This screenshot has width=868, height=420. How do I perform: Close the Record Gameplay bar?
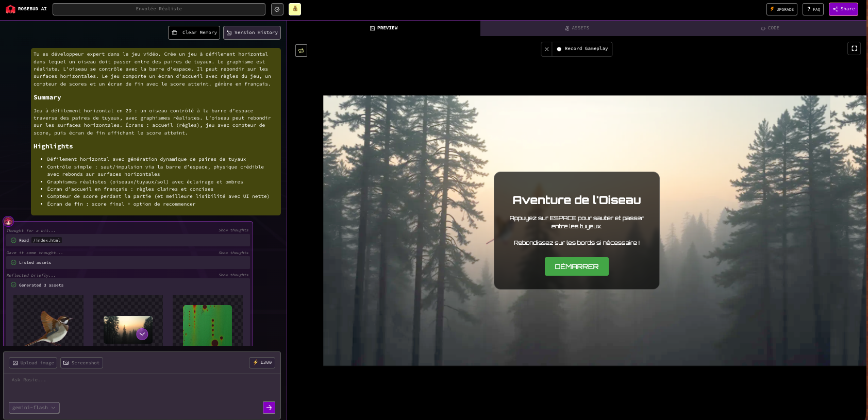pos(546,49)
